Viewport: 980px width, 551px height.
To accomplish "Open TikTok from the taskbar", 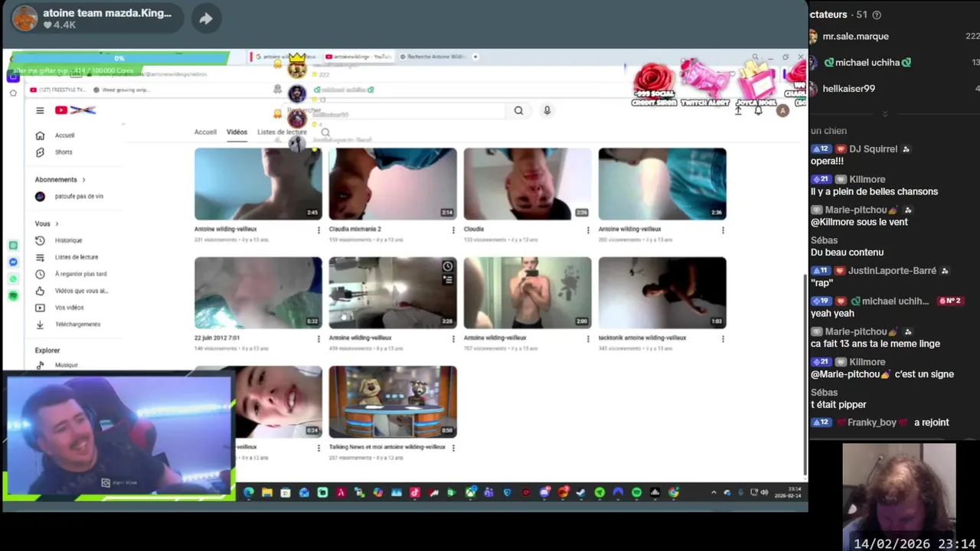I will (414, 492).
